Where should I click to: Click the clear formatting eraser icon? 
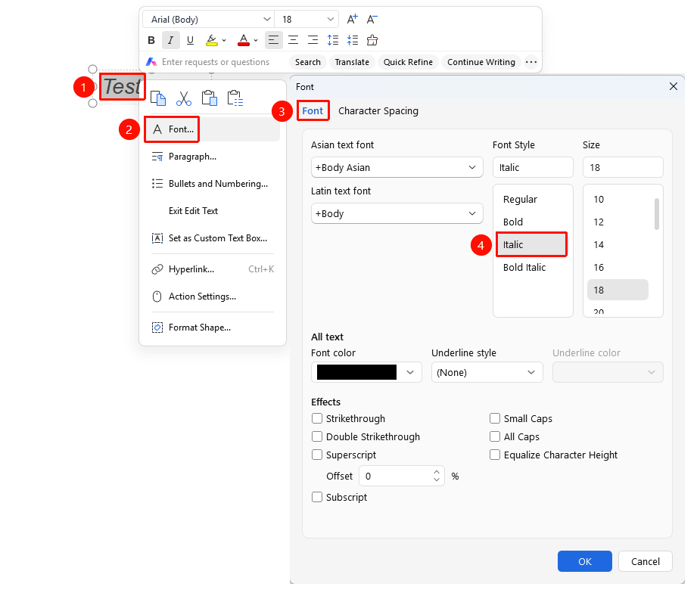[x=372, y=40]
